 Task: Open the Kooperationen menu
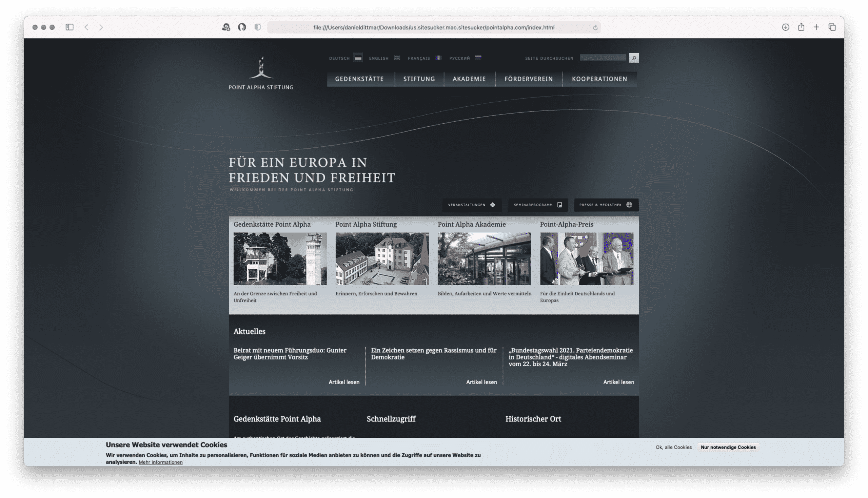[600, 79]
